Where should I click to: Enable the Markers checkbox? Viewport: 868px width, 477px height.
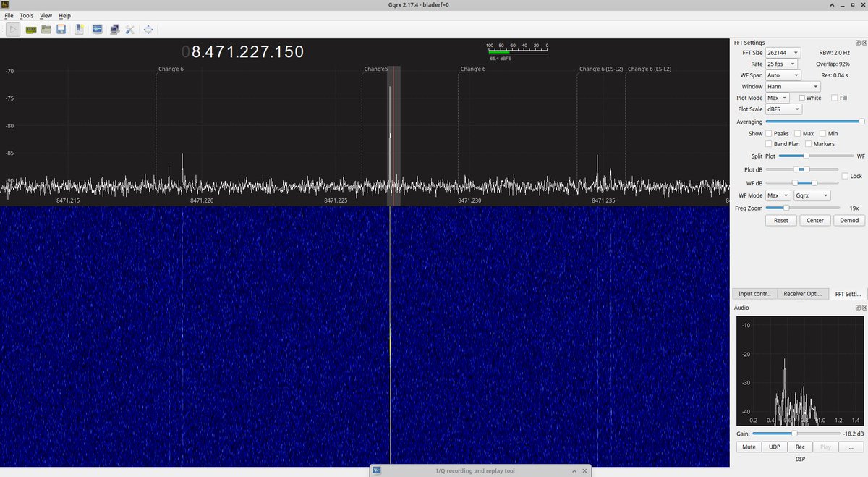pos(820,144)
